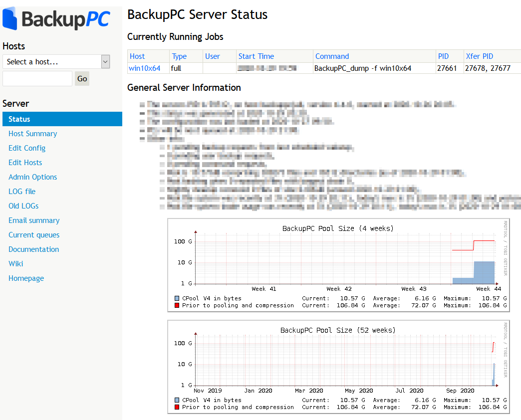This screenshot has width=521, height=420.
Task: Go to the BackupPC Homepage
Action: [26, 278]
